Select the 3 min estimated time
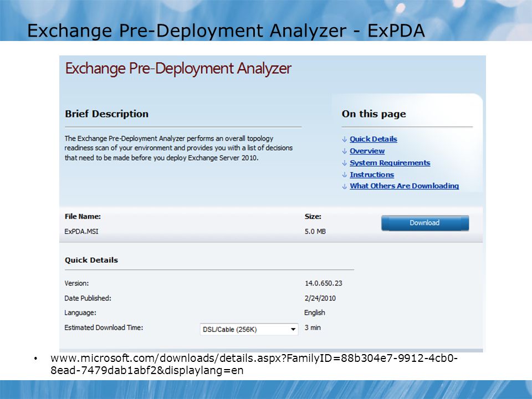The image size is (532, 399). coord(313,328)
